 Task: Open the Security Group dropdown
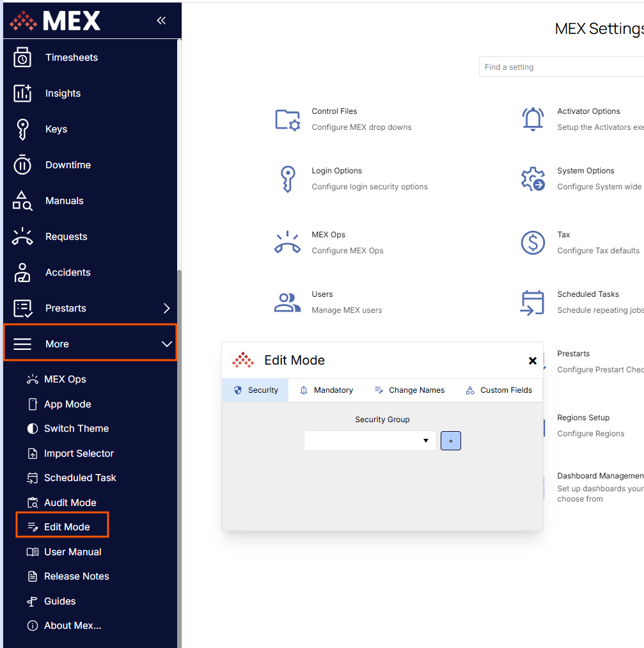(370, 441)
